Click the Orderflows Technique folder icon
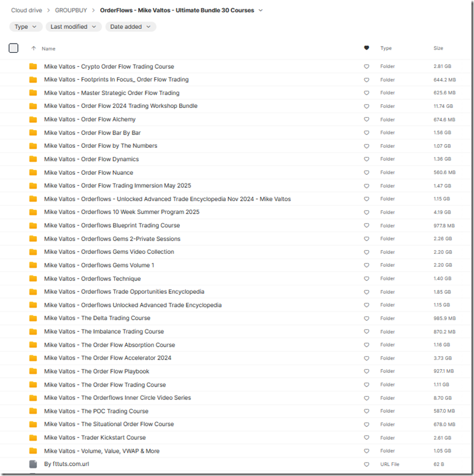 [33, 278]
